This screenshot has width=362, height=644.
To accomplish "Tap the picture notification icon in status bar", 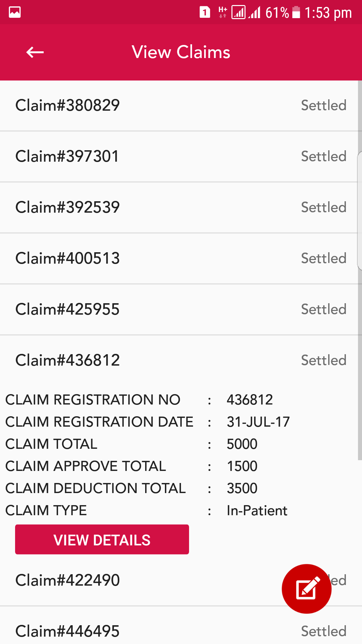I will pyautogui.click(x=15, y=12).
